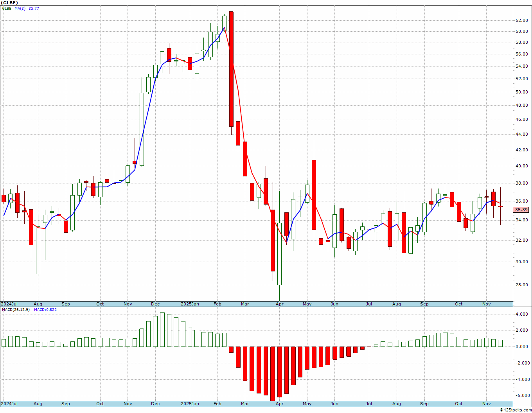532x413 pixels.
Task: Click the 32.00 price axis label
Action: tap(521, 240)
